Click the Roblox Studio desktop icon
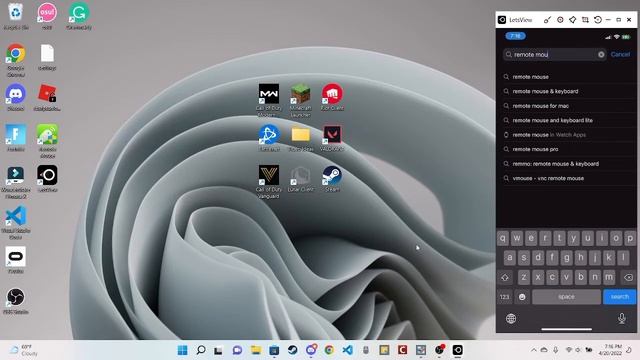This screenshot has height=360, width=640. coord(47,98)
